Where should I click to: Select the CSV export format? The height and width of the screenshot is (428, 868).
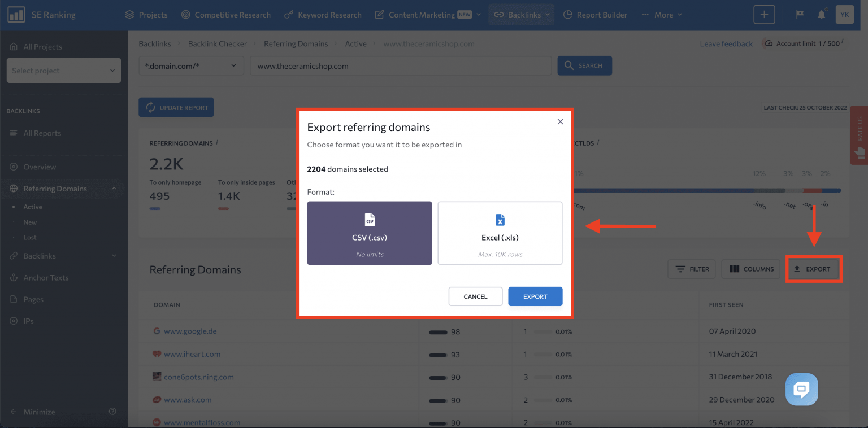tap(370, 233)
